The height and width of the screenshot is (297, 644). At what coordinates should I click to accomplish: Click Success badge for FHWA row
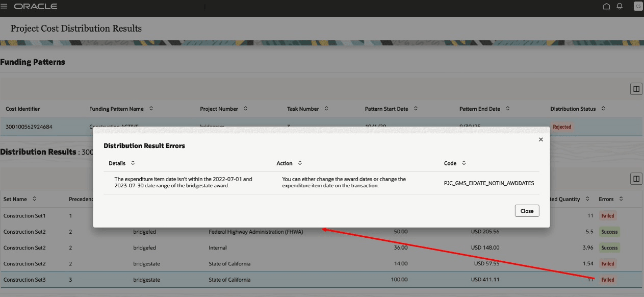point(609,232)
